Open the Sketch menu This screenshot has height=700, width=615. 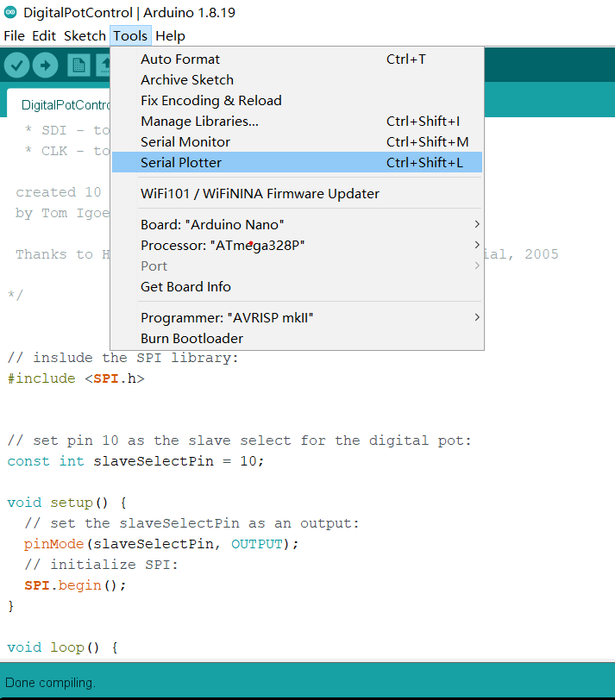click(x=85, y=36)
